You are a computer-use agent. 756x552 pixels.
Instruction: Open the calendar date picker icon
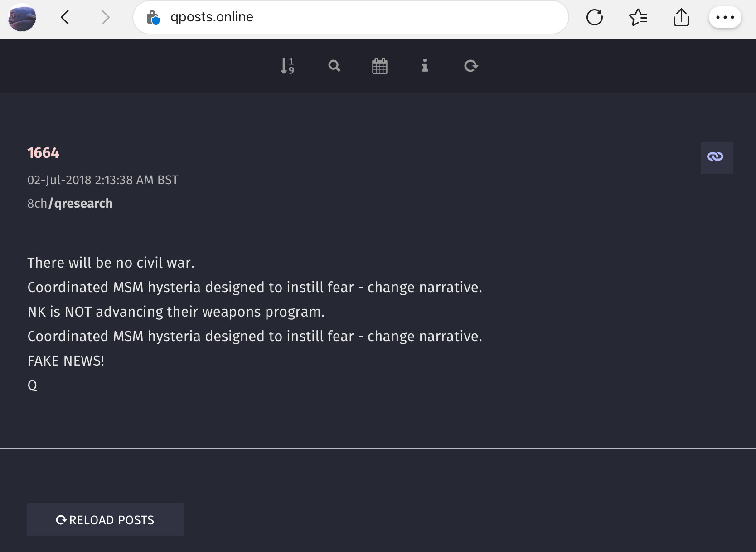pyautogui.click(x=379, y=66)
